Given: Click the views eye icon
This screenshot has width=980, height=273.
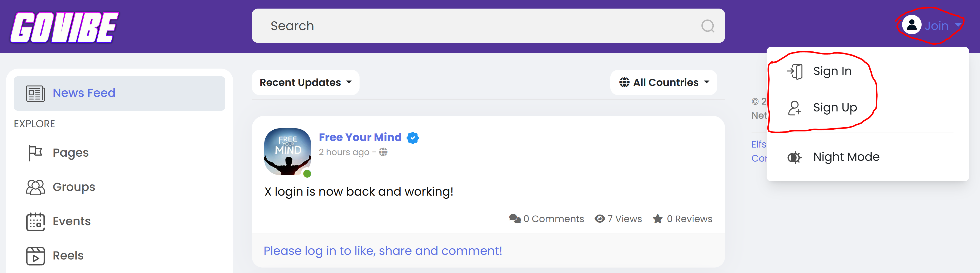Looking at the screenshot, I should coord(600,219).
